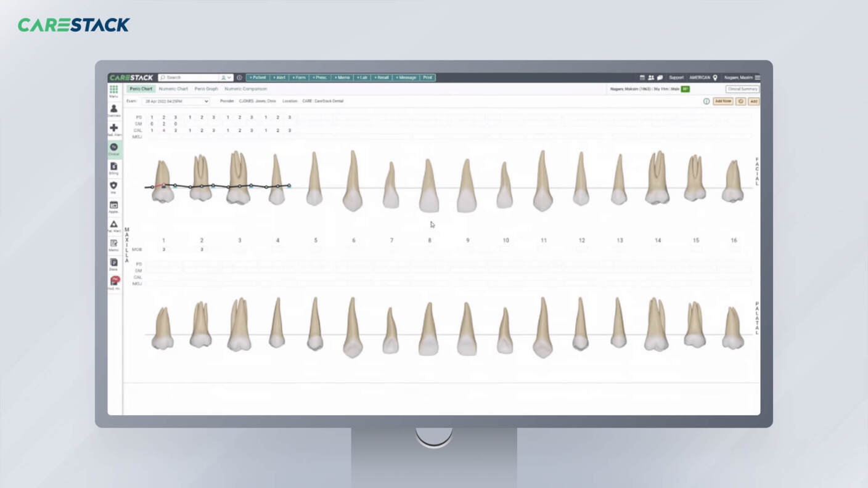Select palatal tooth 11 image

click(542, 327)
